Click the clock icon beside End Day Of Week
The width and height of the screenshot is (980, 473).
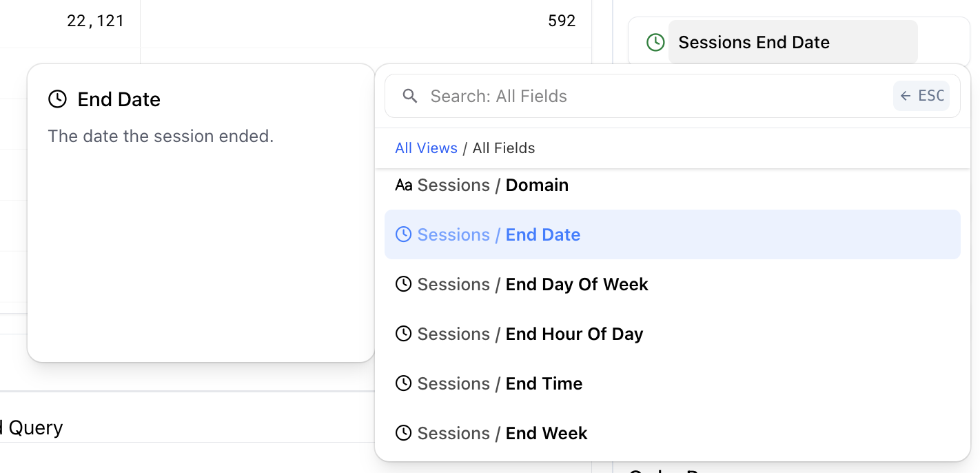(403, 284)
